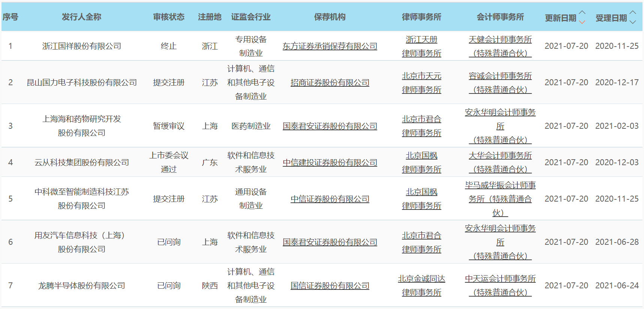Open 毕马威华振会计师事务所 link

click(500, 199)
